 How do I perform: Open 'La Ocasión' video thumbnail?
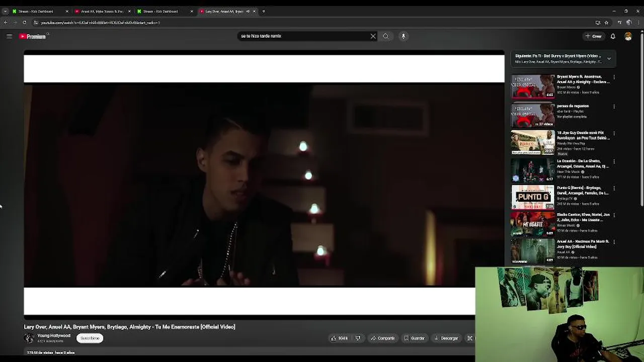533,170
